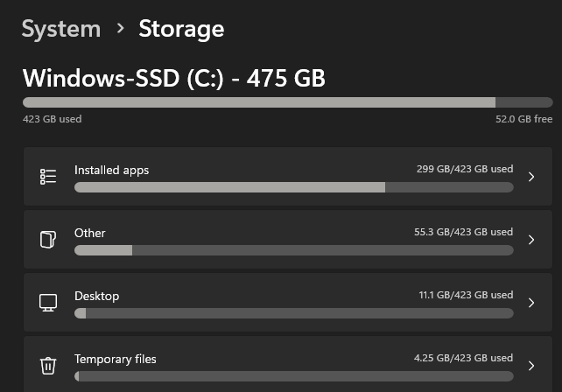Image resolution: width=562 pixels, height=392 pixels.
Task: Click the 299 GB/423 GB used text
Action: coord(464,170)
